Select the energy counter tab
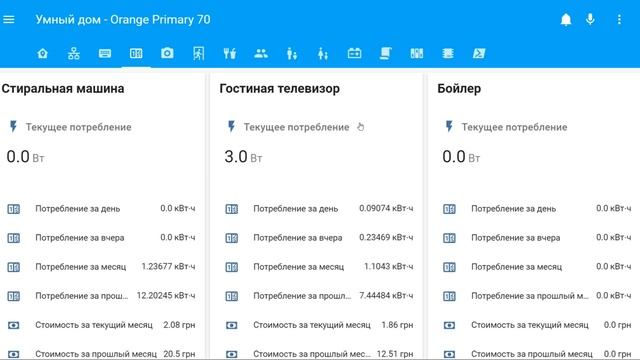The width and height of the screenshot is (640, 360). click(x=136, y=53)
